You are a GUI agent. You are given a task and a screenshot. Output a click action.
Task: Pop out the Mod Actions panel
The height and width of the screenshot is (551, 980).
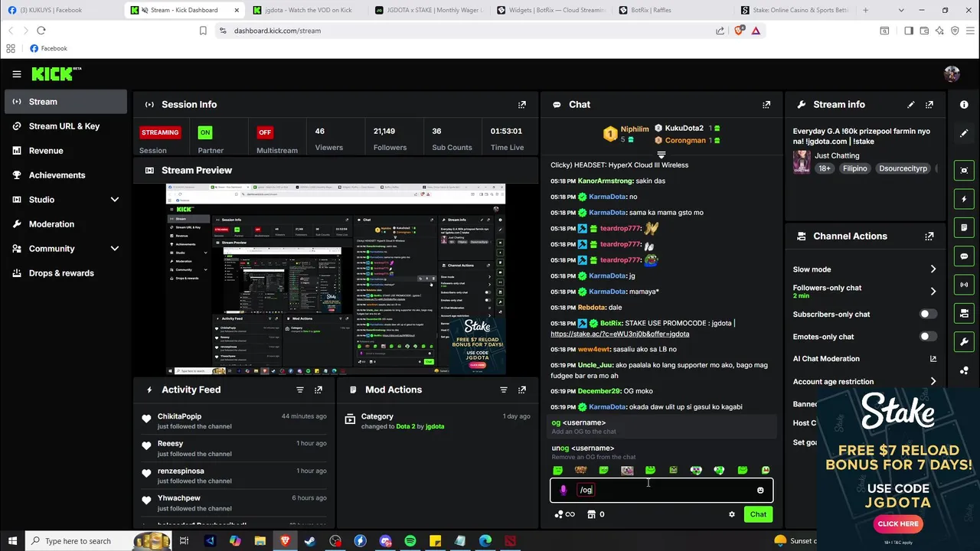click(x=522, y=390)
